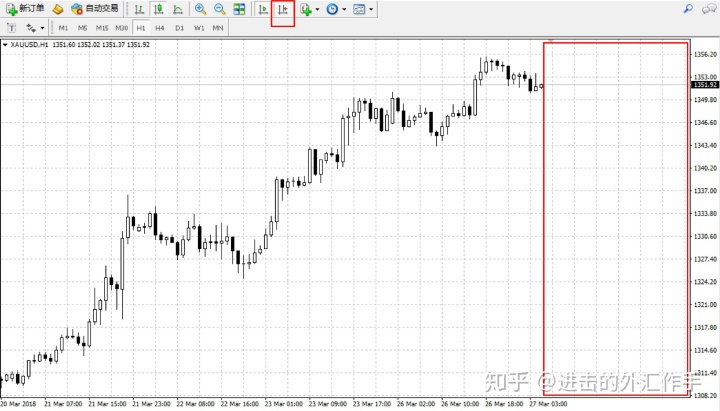Toggle chart shift from right border
Screen dimensions: 720x411
click(x=282, y=9)
